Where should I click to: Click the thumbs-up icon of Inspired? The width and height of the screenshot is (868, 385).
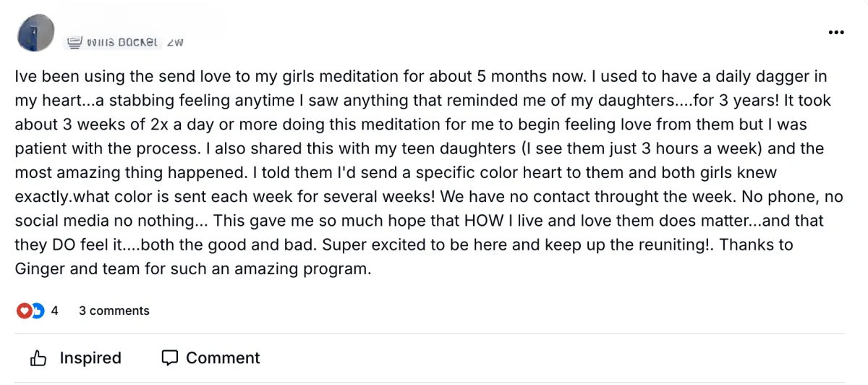39,357
